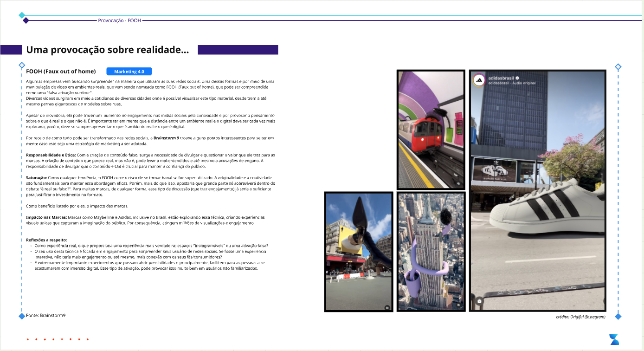Click the adidasbrasil username text
Screen dimensions: 644x351
501,78
